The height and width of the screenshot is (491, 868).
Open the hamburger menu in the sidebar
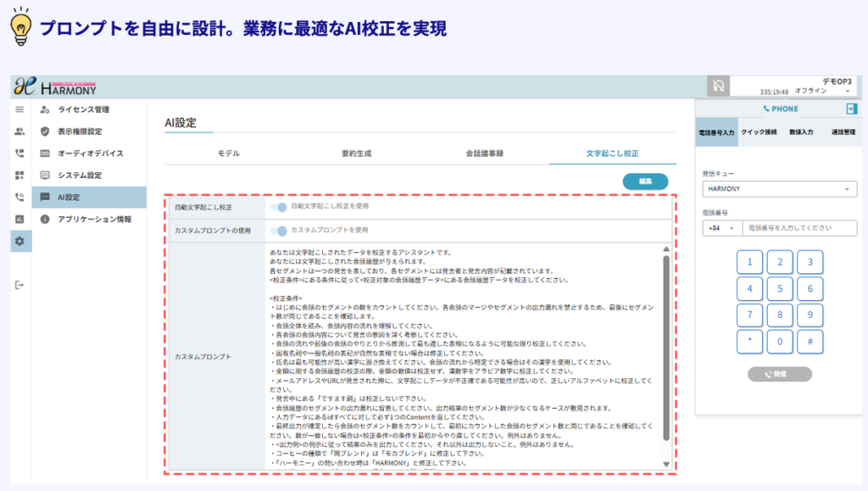pyautogui.click(x=19, y=109)
